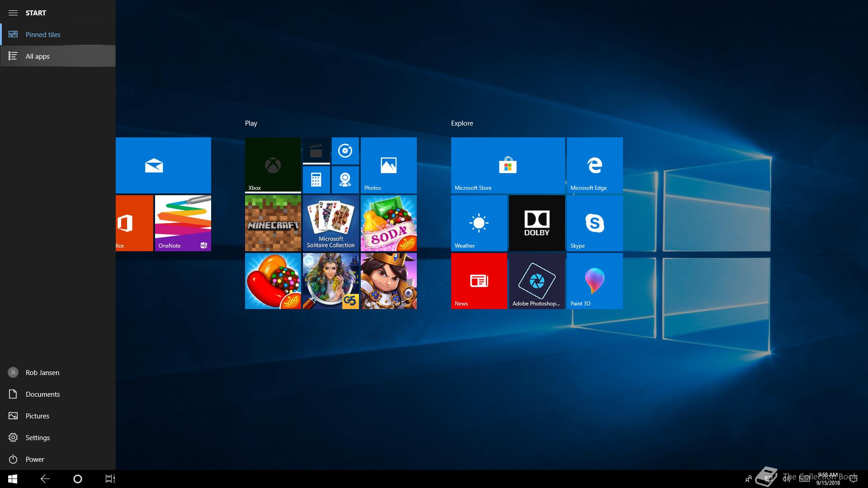Open Task View on taskbar
868x488 pixels.
click(110, 479)
